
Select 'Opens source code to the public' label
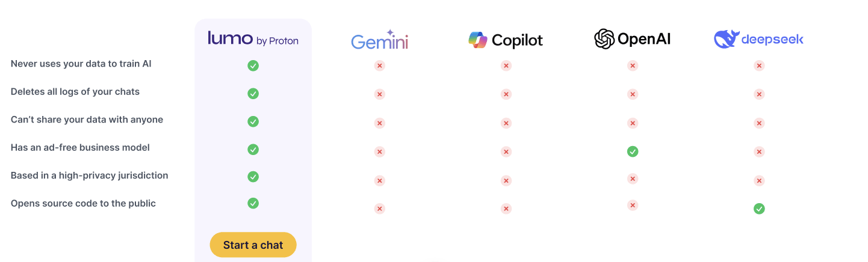(83, 203)
